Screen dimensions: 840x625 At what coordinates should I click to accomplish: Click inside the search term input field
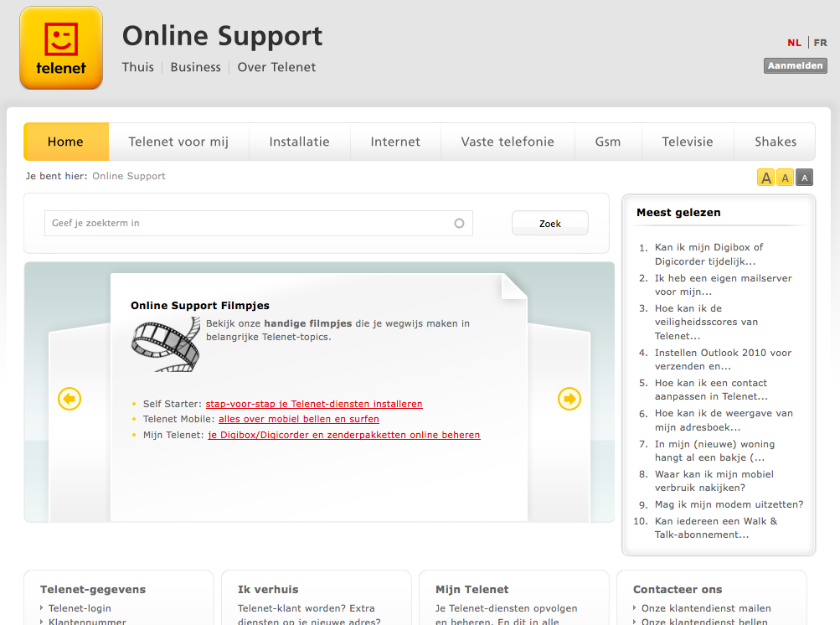(251, 223)
